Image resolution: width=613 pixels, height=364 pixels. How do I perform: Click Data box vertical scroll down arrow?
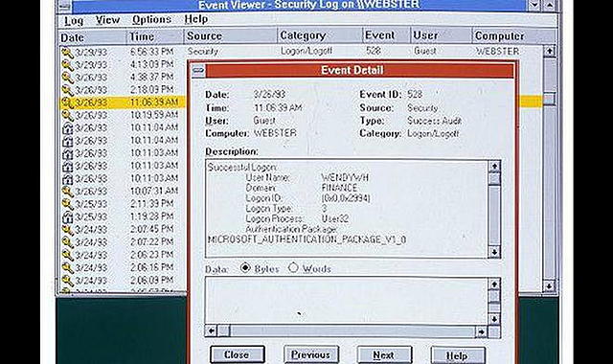pyautogui.click(x=494, y=319)
